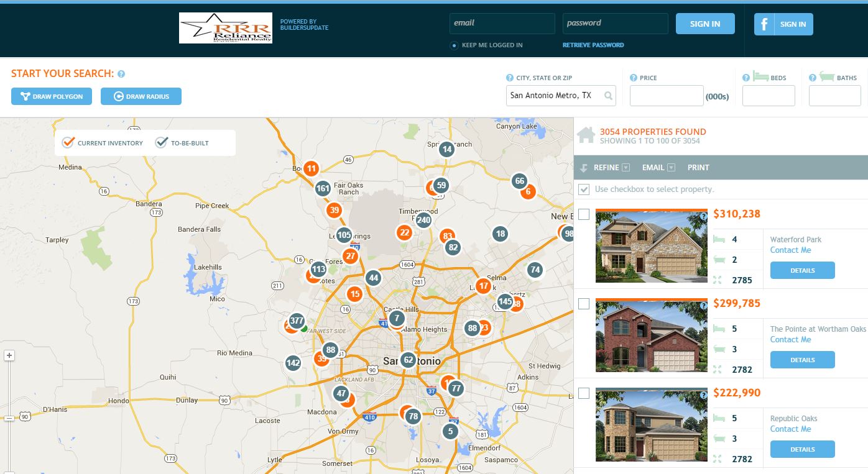Click Print in the results toolbar
The image size is (868, 474).
click(x=698, y=168)
